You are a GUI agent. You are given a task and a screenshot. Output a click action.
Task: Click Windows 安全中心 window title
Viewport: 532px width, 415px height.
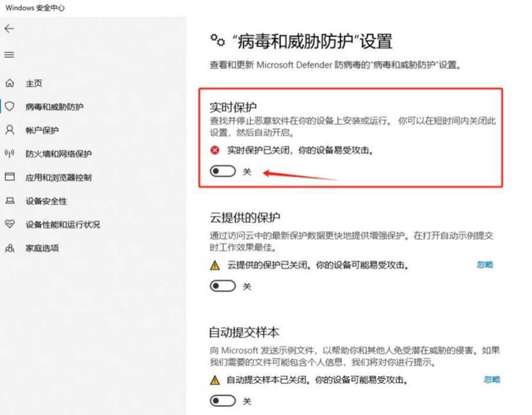click(x=35, y=8)
